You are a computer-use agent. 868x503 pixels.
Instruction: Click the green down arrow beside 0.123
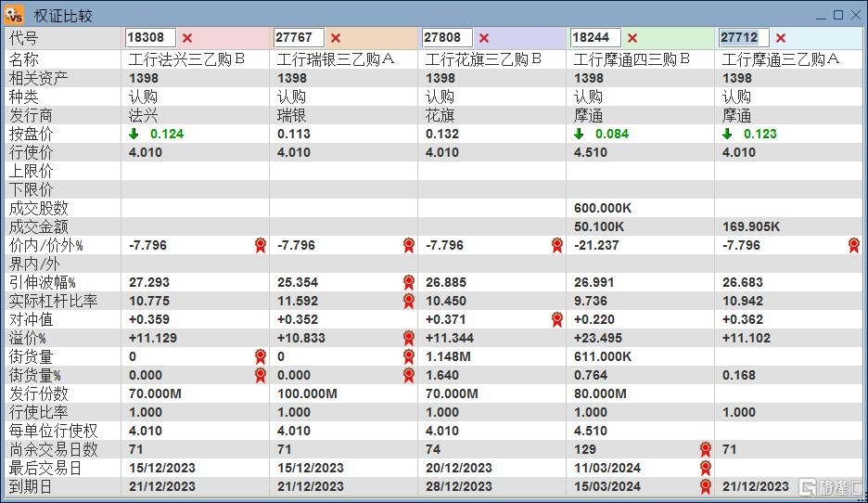(x=727, y=134)
